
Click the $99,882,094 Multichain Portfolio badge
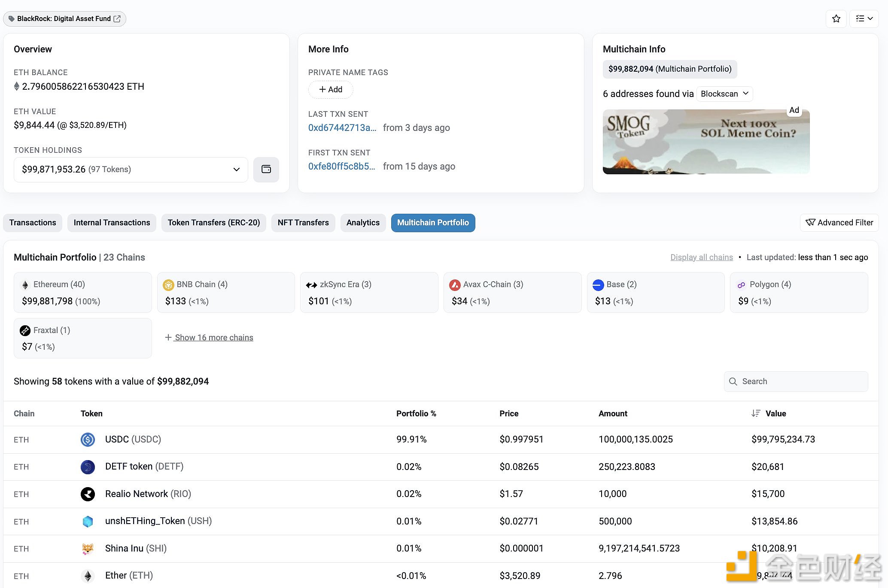pyautogui.click(x=670, y=69)
